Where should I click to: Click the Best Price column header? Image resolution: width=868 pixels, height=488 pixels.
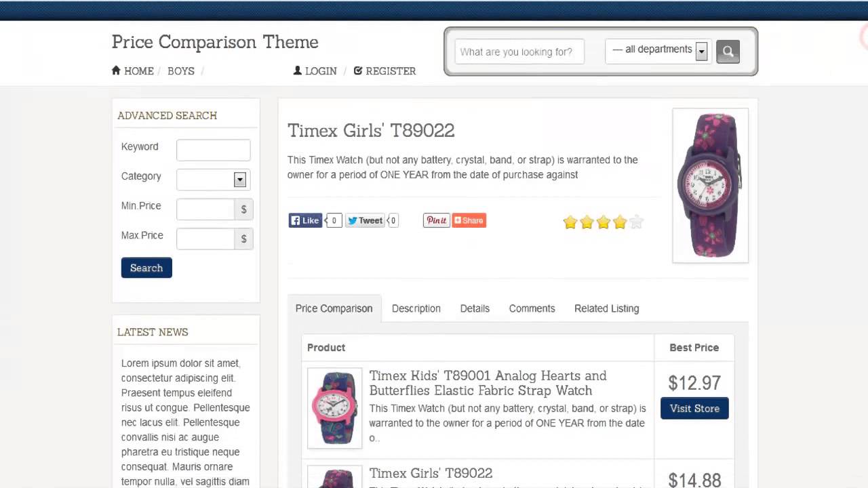point(694,347)
